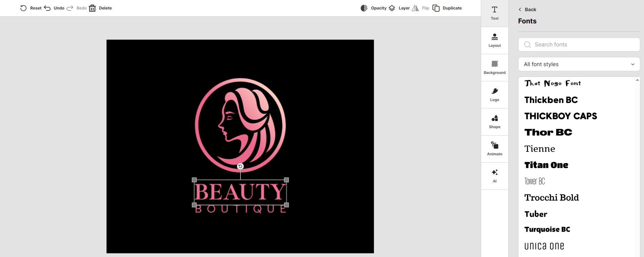Click the rotate handle above BEAUTY text
This screenshot has width=644, height=257.
coord(240,166)
